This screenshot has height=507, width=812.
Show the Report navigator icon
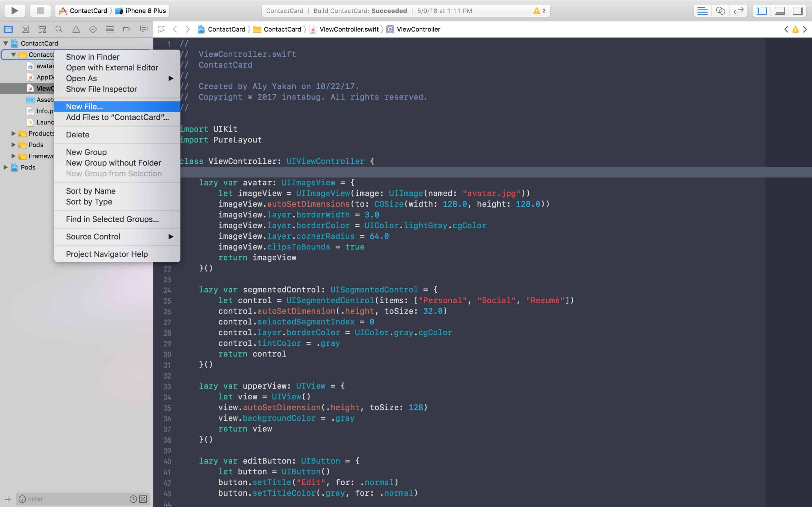click(x=144, y=29)
